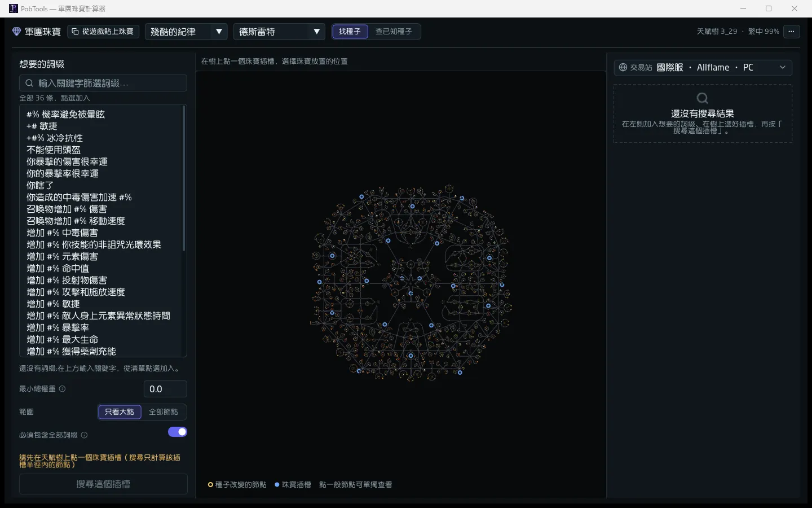
Task: Add modifier +#% 冰冷抗性
Action: point(101,138)
